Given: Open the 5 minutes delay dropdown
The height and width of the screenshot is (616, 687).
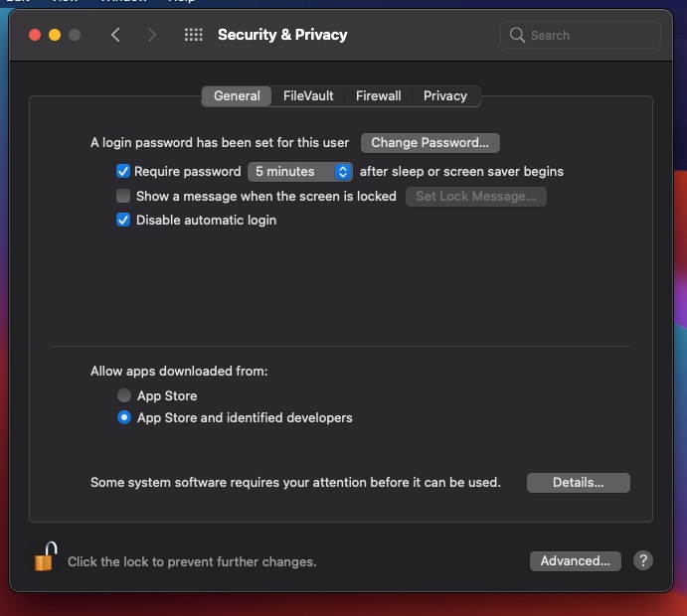Looking at the screenshot, I should tap(300, 172).
